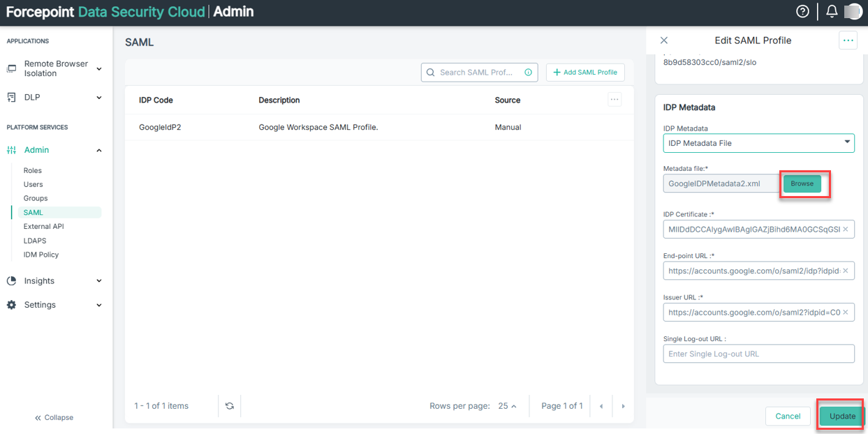Click the info icon in search box
868x434 pixels.
(529, 73)
